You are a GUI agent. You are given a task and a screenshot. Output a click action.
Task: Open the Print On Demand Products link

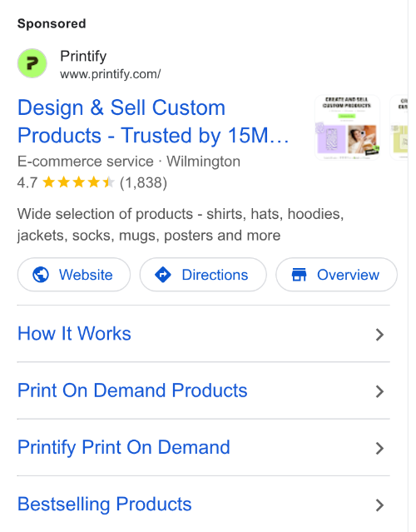pyautogui.click(x=132, y=390)
